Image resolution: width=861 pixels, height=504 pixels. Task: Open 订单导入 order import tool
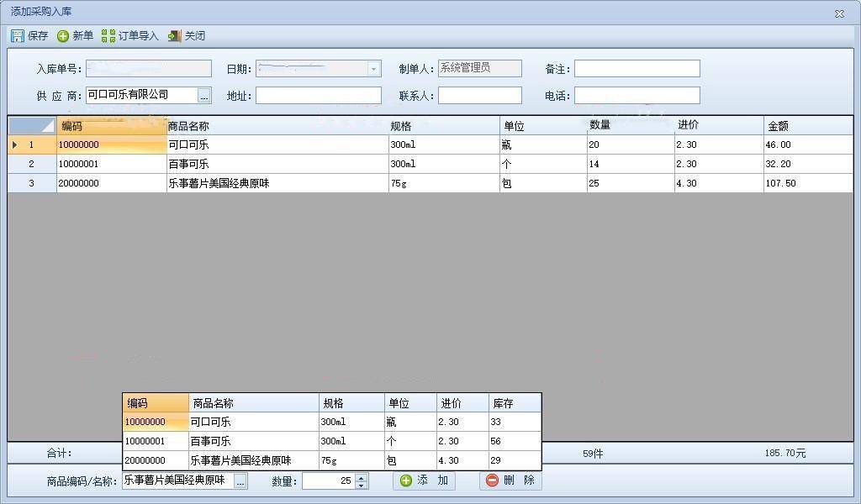tap(108, 36)
